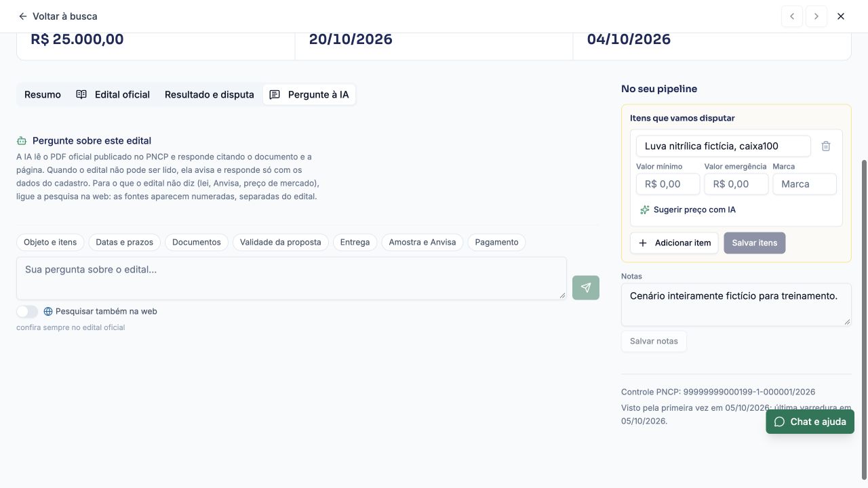868x488 pixels.
Task: Focus the Sua pergunta sobre o edital textbox
Action: [292, 278]
